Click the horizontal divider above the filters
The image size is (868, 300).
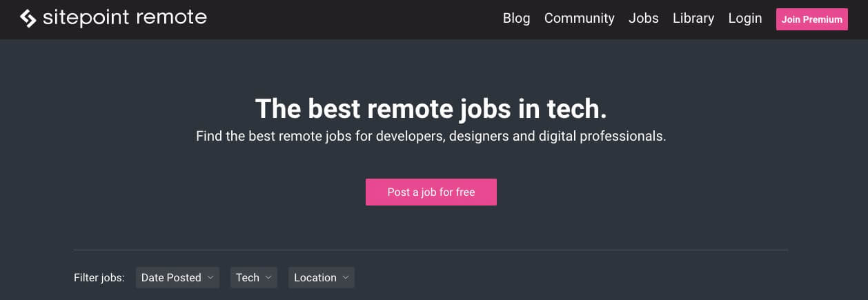pyautogui.click(x=431, y=250)
